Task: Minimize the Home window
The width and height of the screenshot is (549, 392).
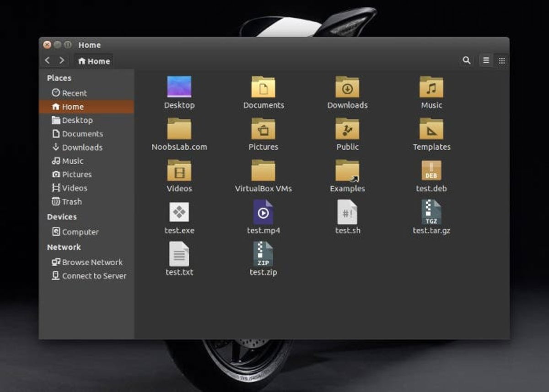Action: 58,45
